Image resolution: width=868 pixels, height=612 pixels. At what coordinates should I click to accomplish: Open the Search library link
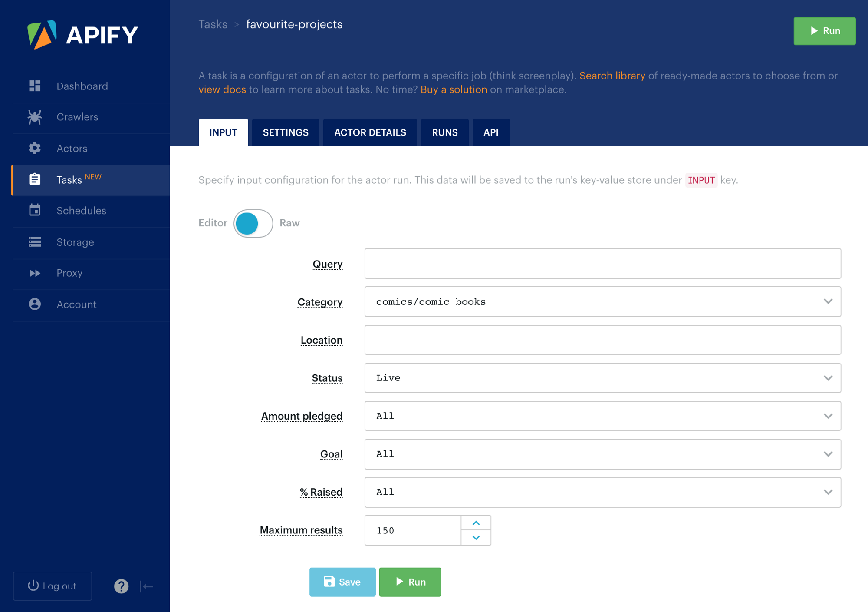(612, 76)
